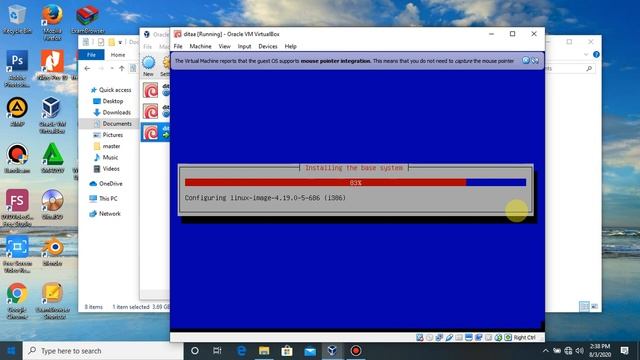Open recent locations dropdown in File Explorer
This screenshot has height=360, width=640.
(x=111, y=69)
